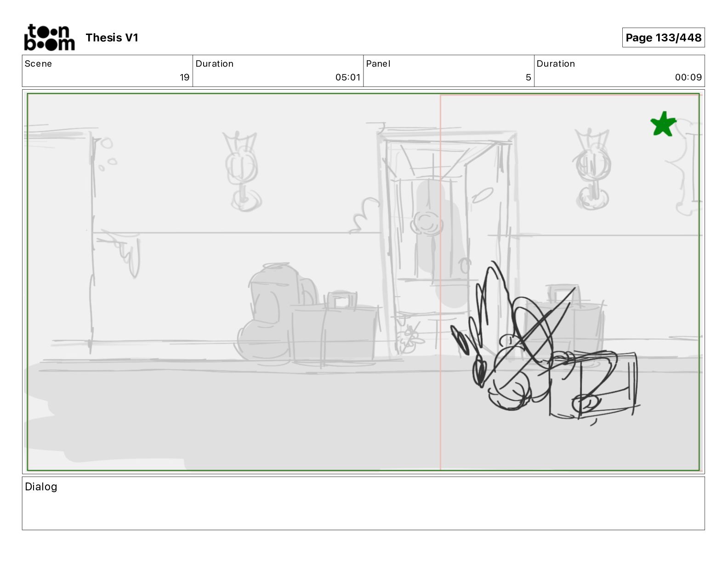Click the green star marker
The image size is (728, 563).
[663, 124]
